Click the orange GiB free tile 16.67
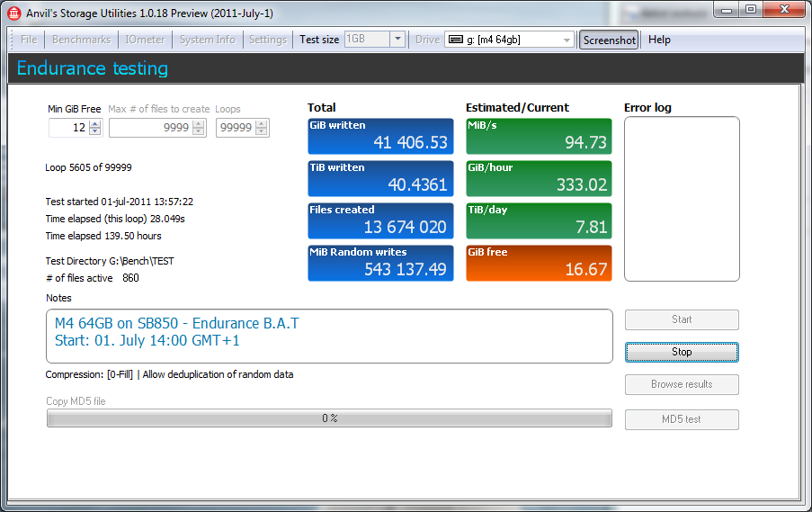This screenshot has width=812, height=512. [x=540, y=264]
